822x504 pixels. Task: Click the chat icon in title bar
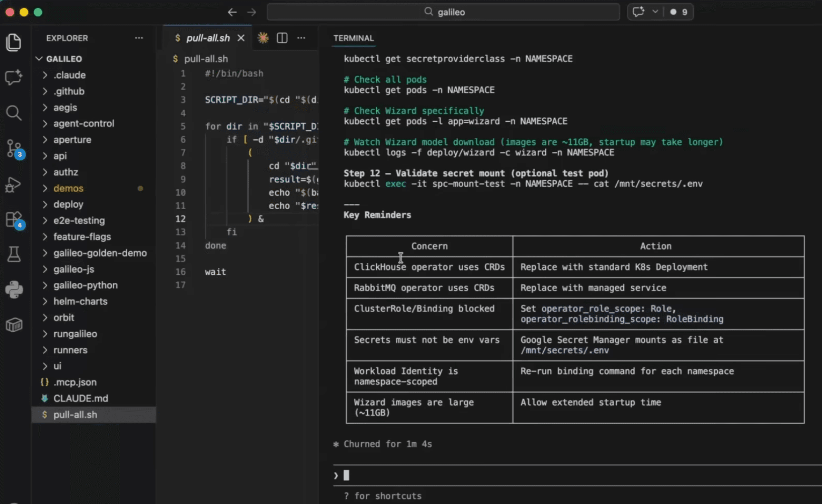pos(638,12)
